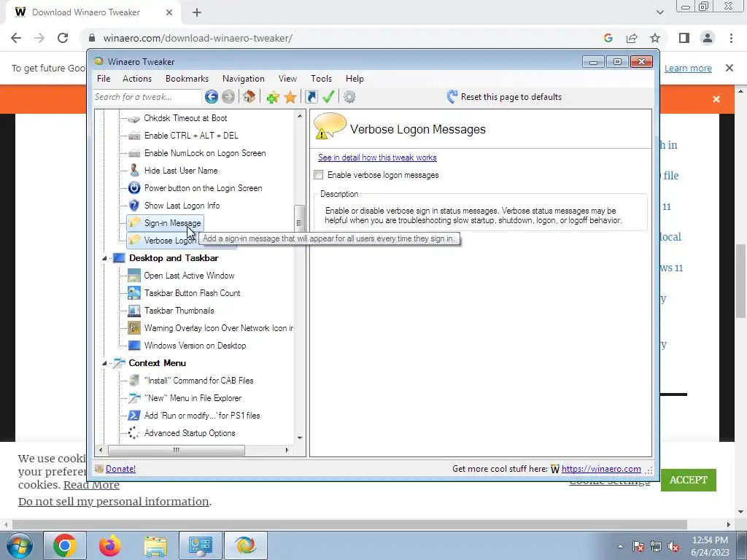Add this page to bookmarks via green plus star
The image size is (747, 560).
(273, 97)
